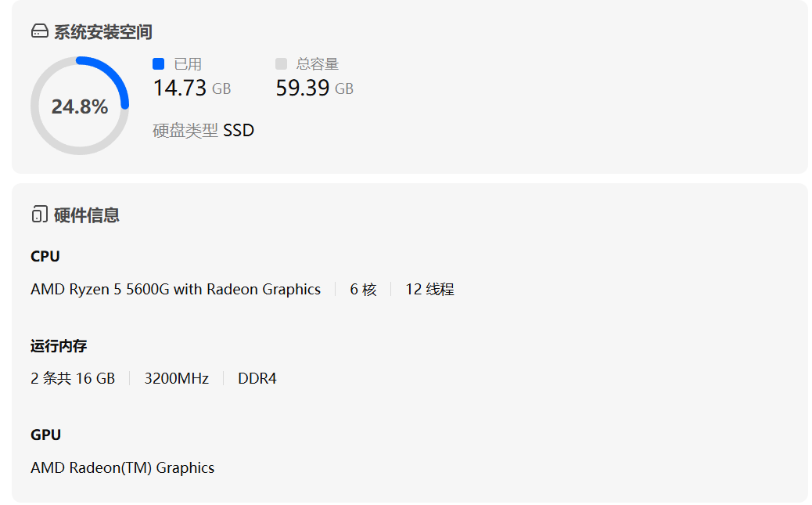Click AMD Ryzen 5 5600G processor name
The height and width of the screenshot is (505, 812).
point(175,289)
